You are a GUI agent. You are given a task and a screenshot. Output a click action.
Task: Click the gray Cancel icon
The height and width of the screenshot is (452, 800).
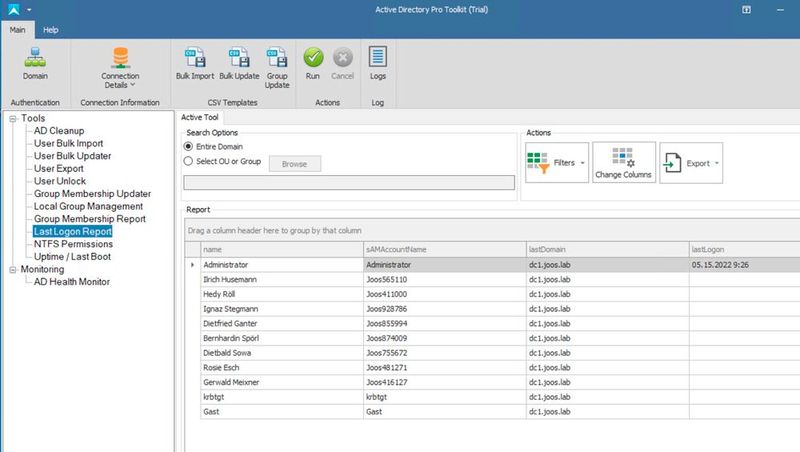click(x=342, y=57)
